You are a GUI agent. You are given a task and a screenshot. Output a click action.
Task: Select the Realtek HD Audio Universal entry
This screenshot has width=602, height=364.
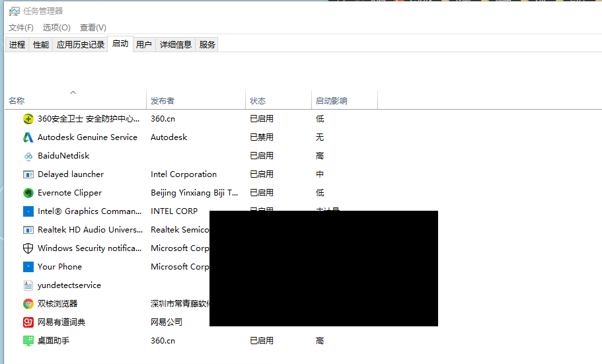(91, 230)
